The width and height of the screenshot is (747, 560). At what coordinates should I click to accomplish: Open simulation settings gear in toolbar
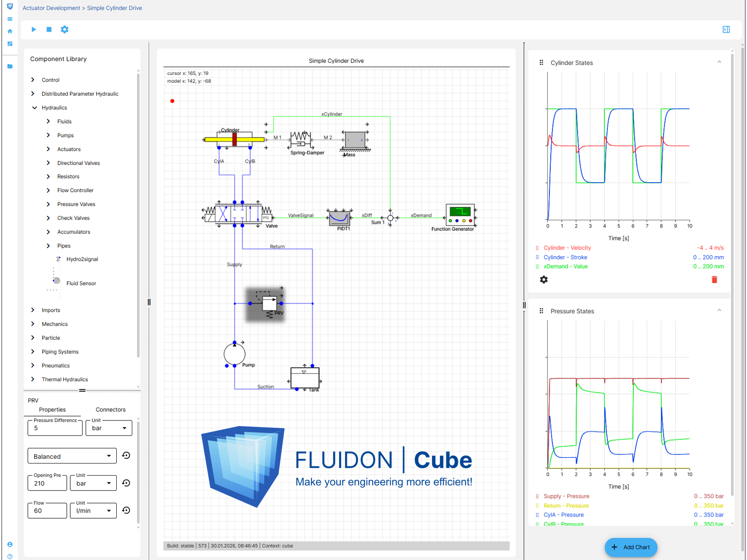65,29
